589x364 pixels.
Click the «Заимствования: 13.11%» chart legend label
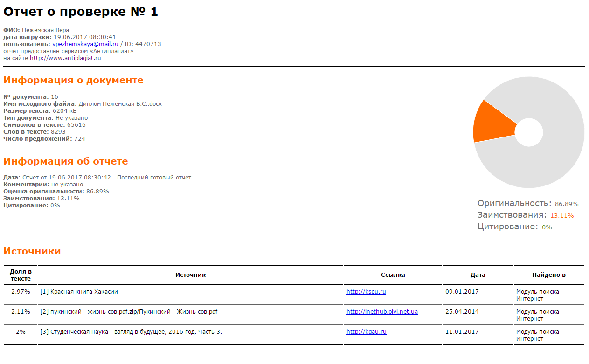525,215
